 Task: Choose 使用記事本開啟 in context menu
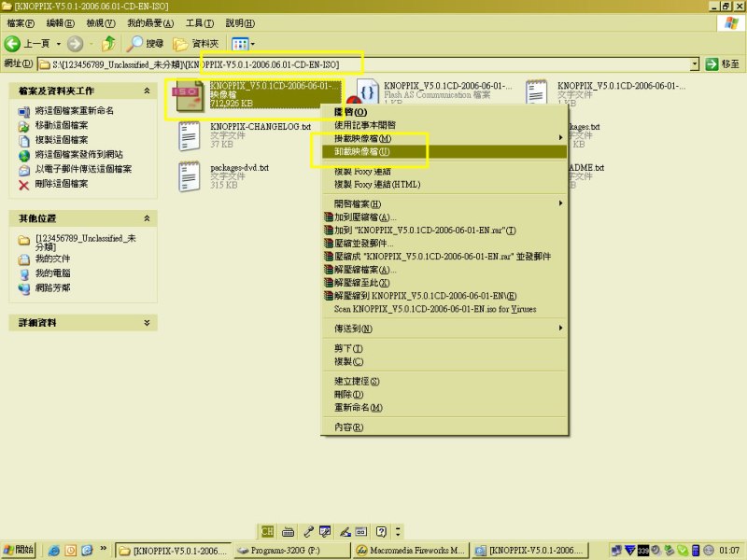(444, 125)
